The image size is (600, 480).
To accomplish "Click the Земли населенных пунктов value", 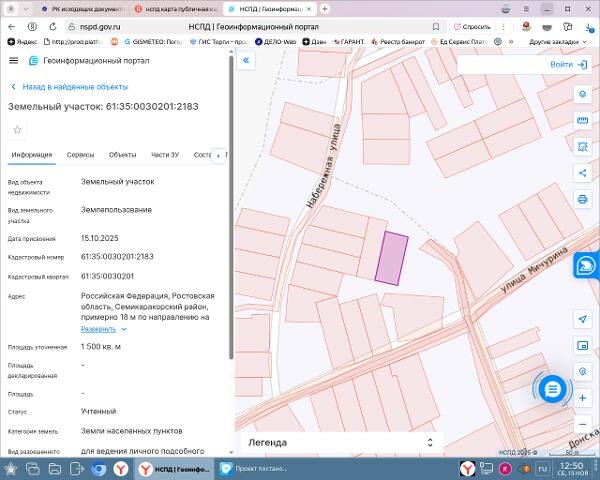I will pos(132,431).
